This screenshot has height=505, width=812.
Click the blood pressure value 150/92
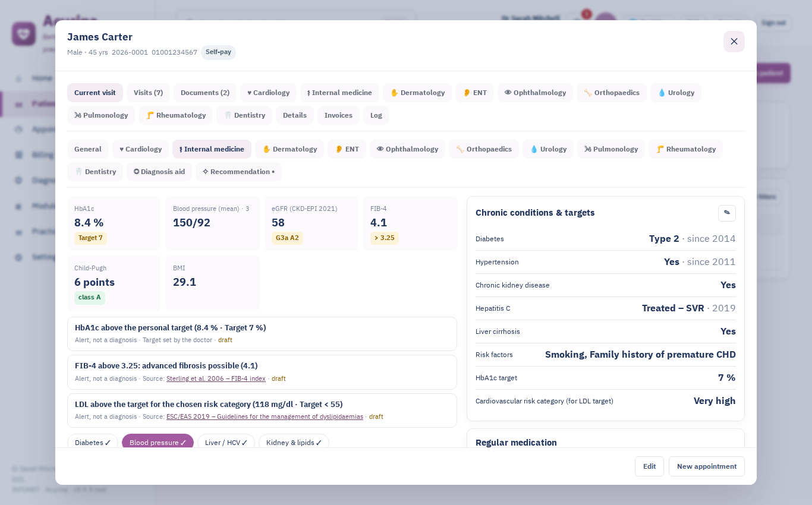[191, 223]
